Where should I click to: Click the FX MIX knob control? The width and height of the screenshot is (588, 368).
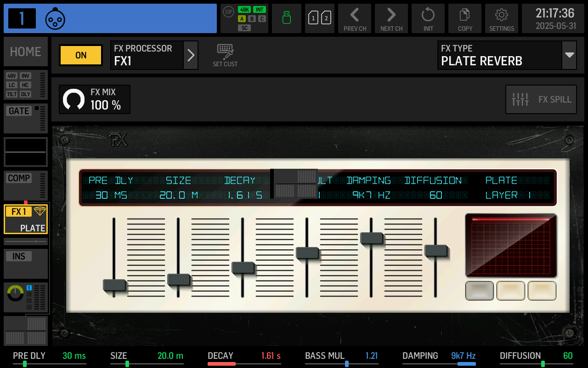pyautogui.click(x=74, y=99)
